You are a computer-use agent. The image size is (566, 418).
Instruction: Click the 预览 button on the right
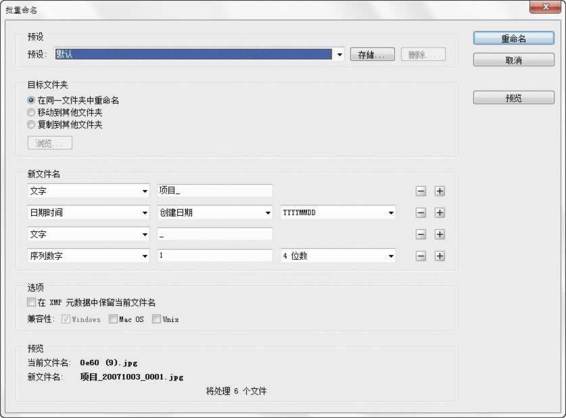click(x=514, y=97)
